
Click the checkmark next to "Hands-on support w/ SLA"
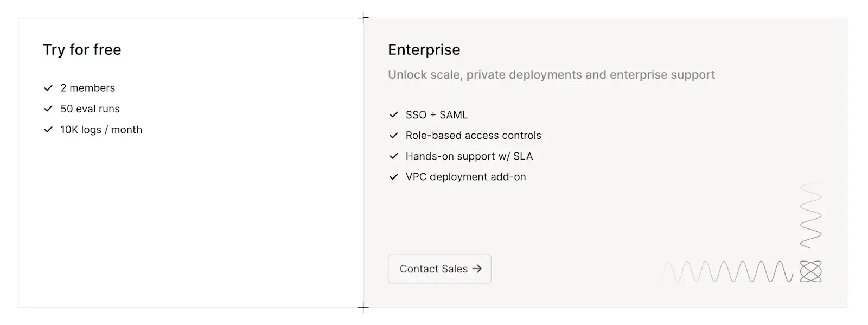click(x=394, y=156)
